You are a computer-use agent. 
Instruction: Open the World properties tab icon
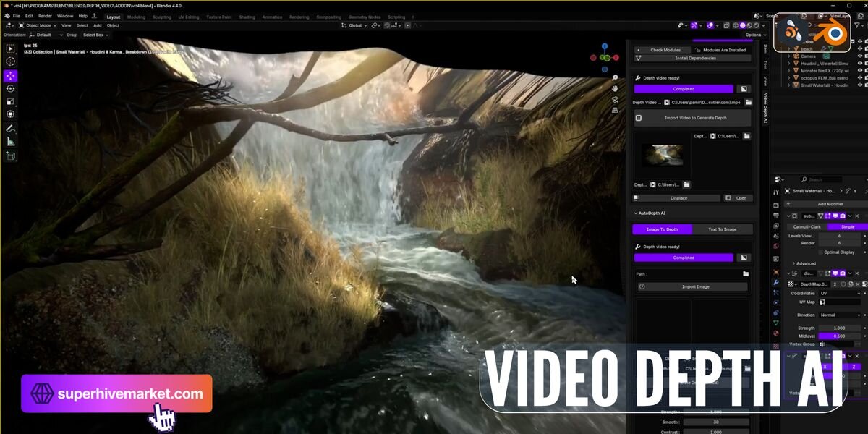(776, 247)
